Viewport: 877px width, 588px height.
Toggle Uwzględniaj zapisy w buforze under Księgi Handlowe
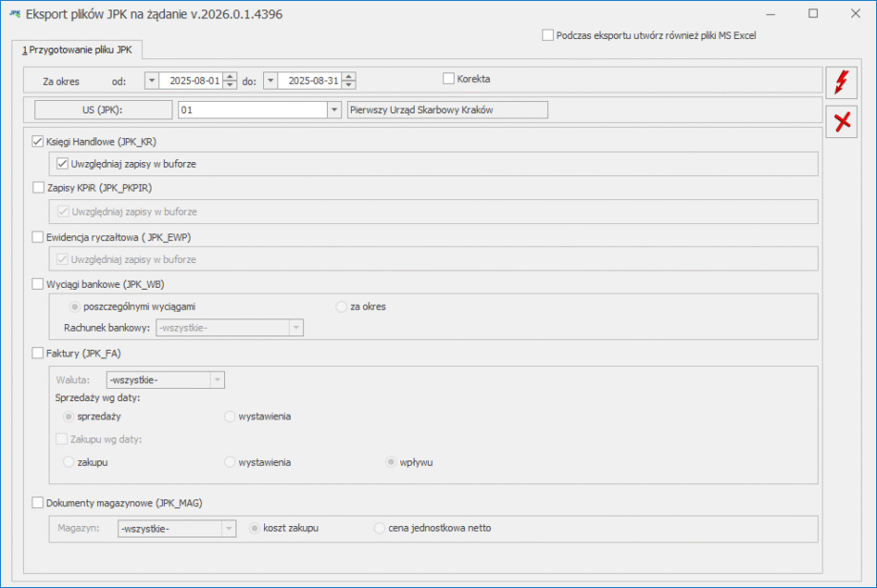[63, 164]
